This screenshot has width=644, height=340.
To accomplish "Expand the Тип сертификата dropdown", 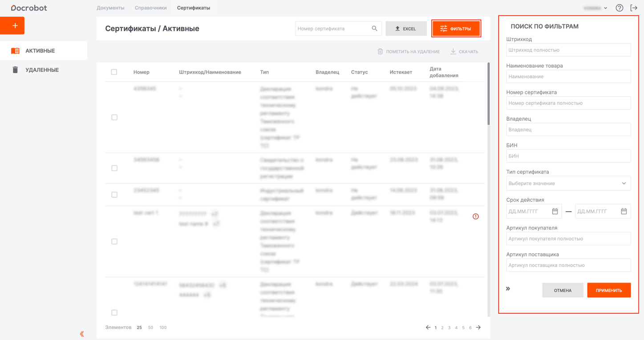I will click(568, 184).
